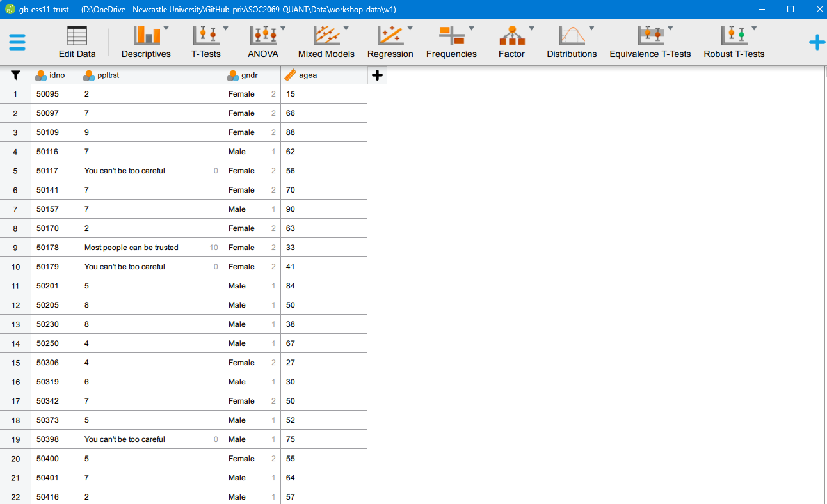Open the Frequencies module
Screen dimensions: 827x504
[451, 42]
